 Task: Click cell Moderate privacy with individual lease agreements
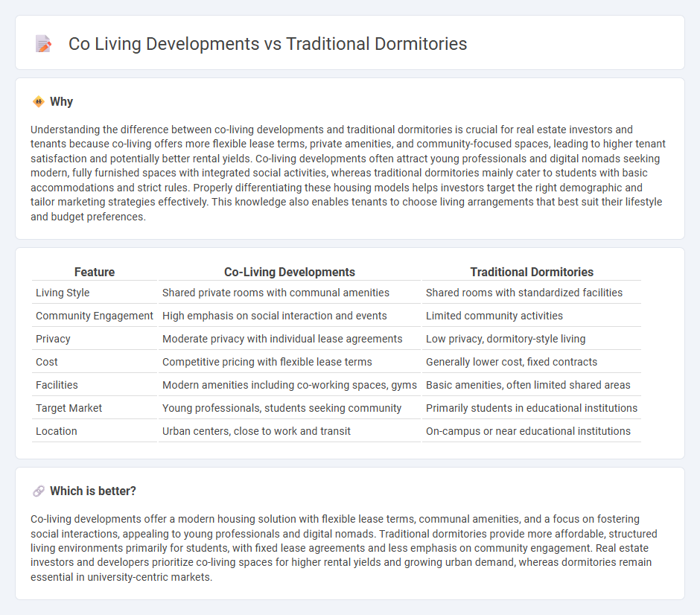282,340
